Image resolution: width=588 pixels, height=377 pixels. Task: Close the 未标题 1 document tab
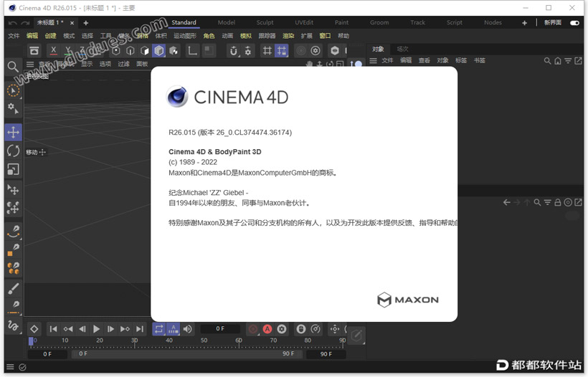tap(72, 23)
